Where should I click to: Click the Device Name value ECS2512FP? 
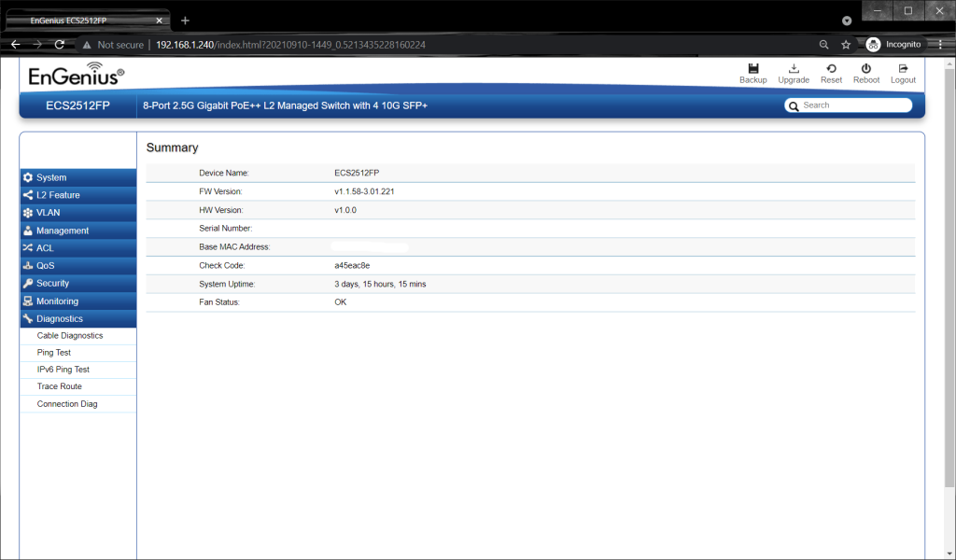[x=357, y=173]
